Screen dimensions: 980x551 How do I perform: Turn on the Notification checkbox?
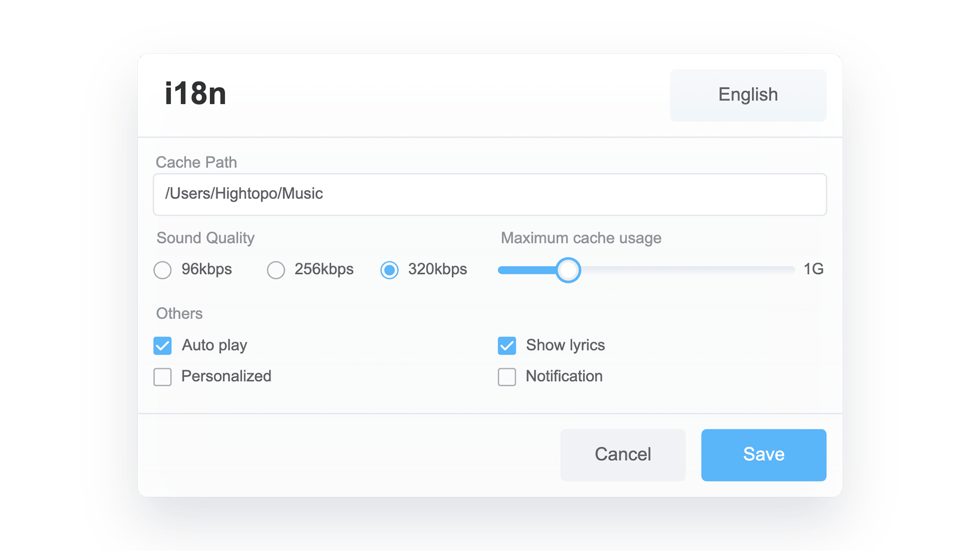(x=507, y=377)
